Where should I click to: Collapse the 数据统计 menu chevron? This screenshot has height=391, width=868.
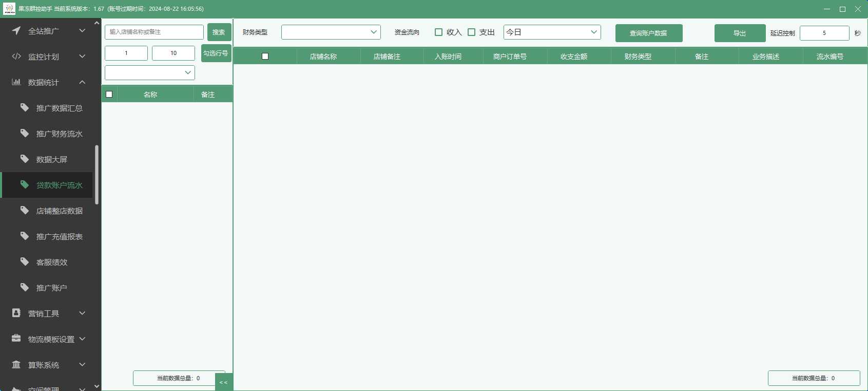pos(82,82)
